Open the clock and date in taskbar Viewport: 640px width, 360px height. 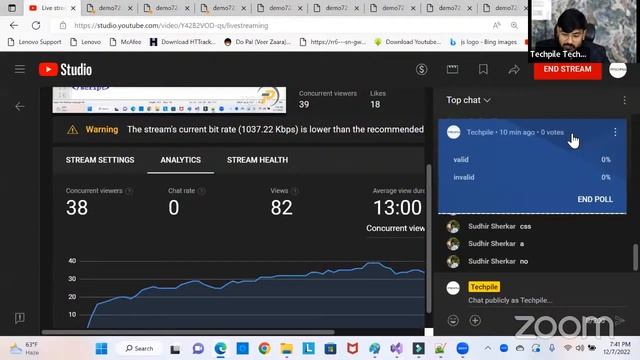tap(617, 348)
